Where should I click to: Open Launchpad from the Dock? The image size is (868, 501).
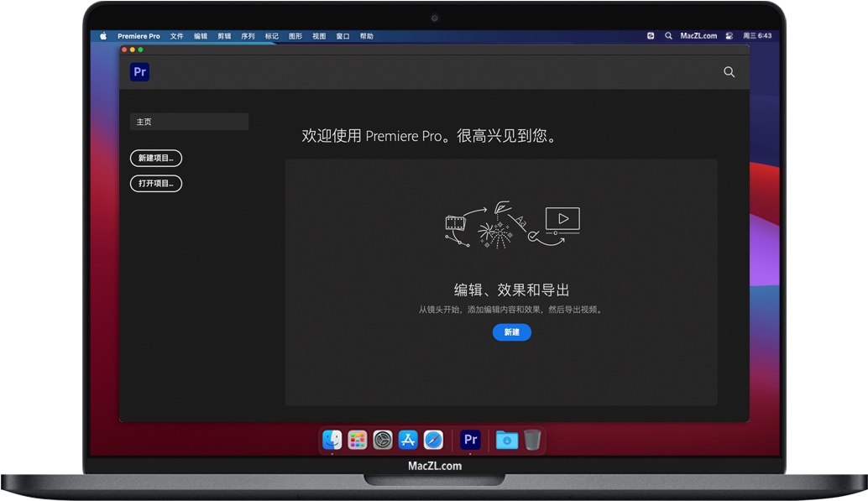(357, 440)
